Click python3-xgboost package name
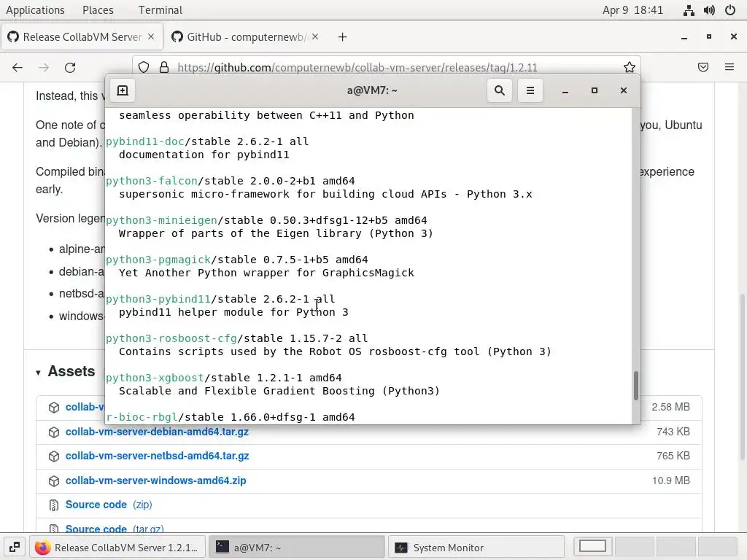The width and height of the screenshot is (747, 560). pos(155,378)
